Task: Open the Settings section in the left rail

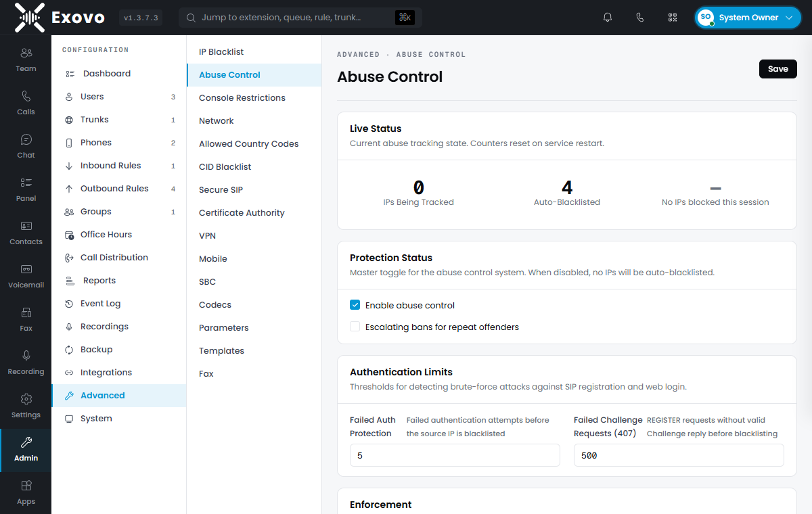Action: [26, 406]
